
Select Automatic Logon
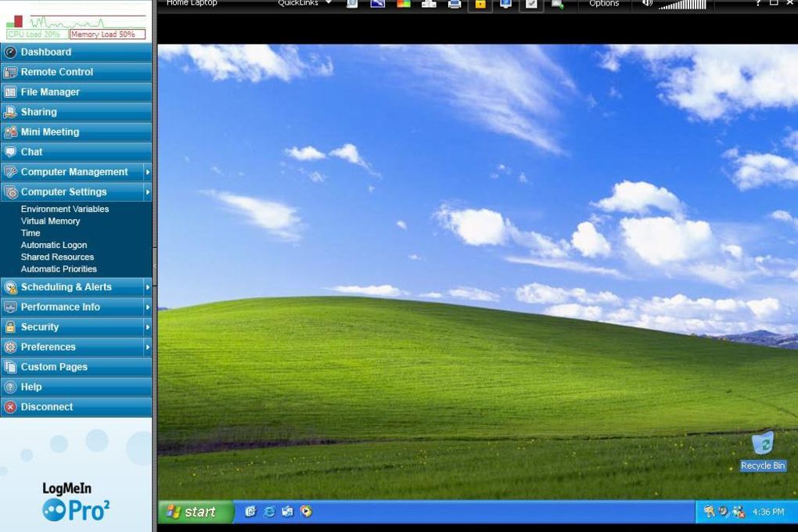[x=54, y=245]
